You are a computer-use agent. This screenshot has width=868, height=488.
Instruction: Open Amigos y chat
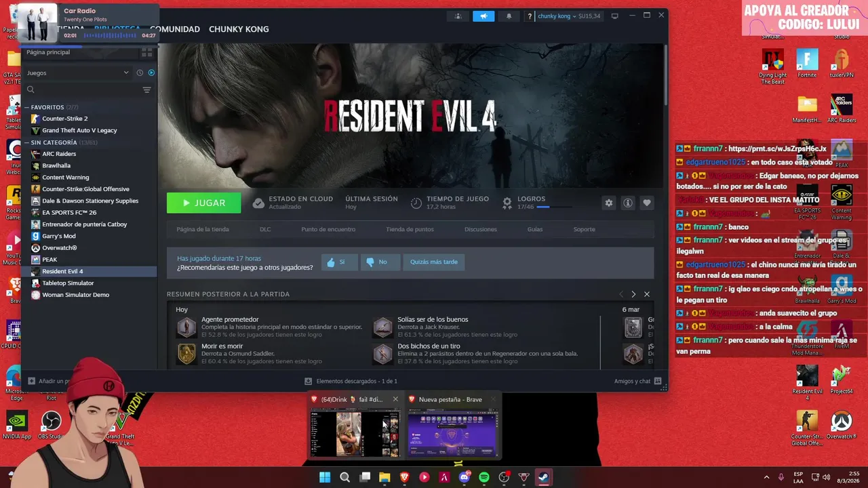point(637,381)
